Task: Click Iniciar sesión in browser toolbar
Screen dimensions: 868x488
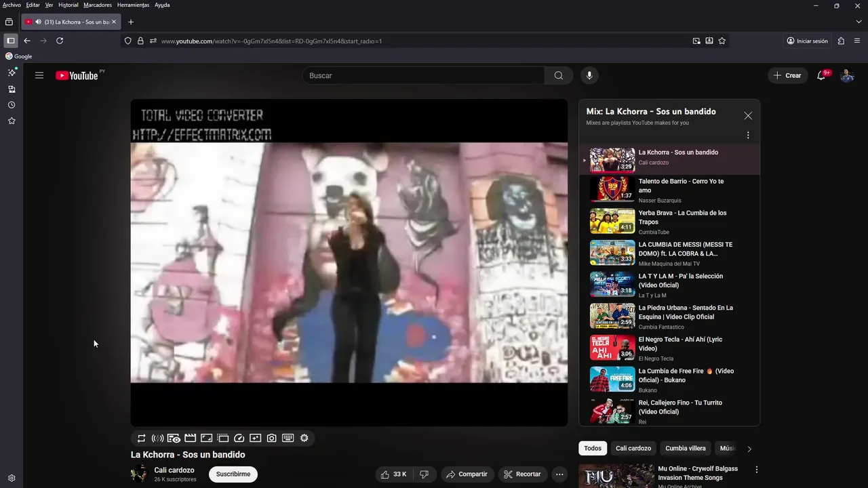Action: [807, 41]
